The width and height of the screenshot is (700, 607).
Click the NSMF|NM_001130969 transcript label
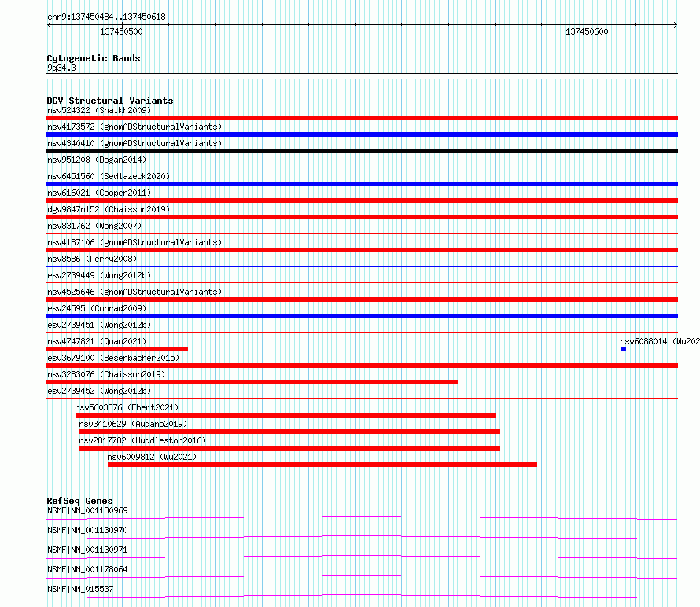point(87,510)
